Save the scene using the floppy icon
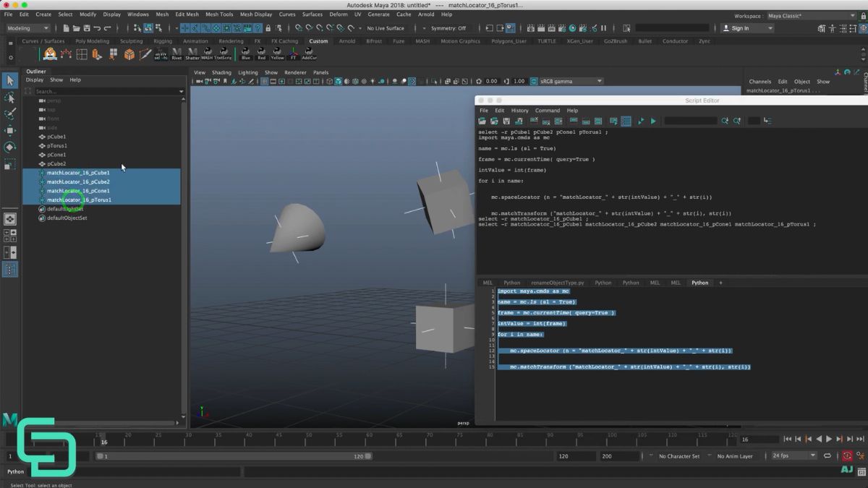This screenshot has width=868, height=488. tap(86, 28)
